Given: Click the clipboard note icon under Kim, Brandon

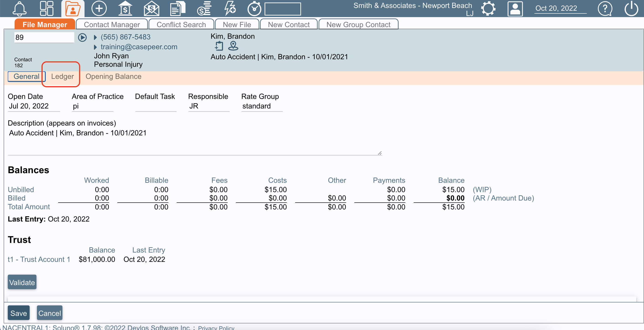Looking at the screenshot, I should coord(219,46).
